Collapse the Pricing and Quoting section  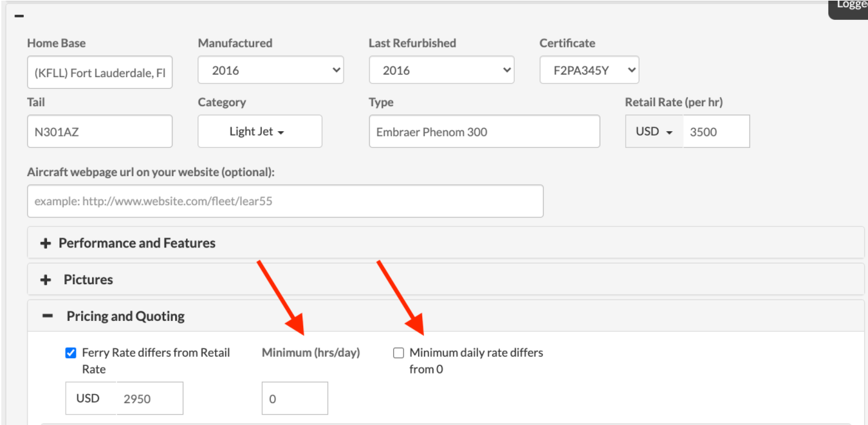[125, 316]
